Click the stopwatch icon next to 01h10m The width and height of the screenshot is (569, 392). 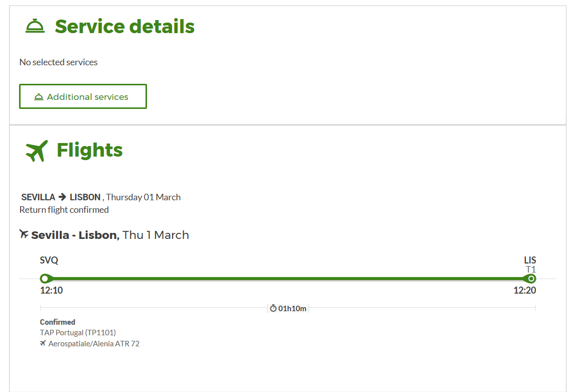pyautogui.click(x=273, y=308)
